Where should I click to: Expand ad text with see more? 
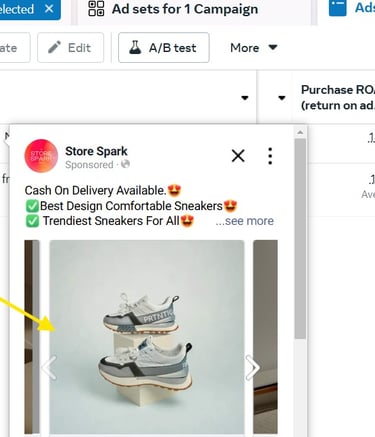point(244,221)
